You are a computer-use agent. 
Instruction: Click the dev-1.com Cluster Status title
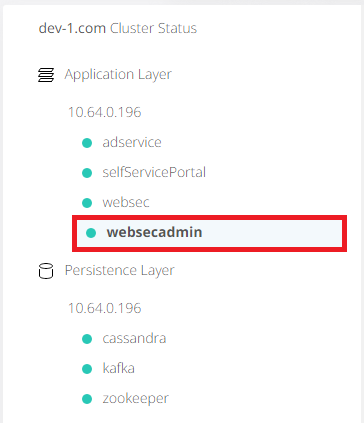(x=118, y=28)
